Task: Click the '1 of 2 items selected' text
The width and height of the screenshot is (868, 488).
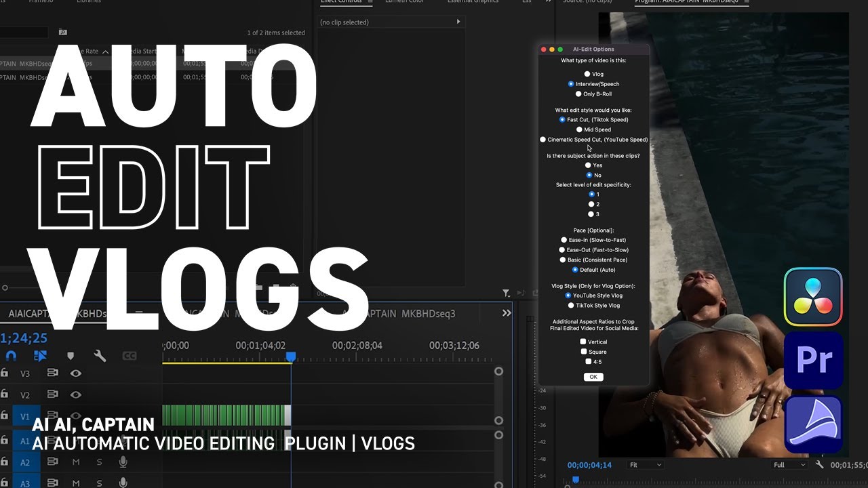Action: click(276, 33)
